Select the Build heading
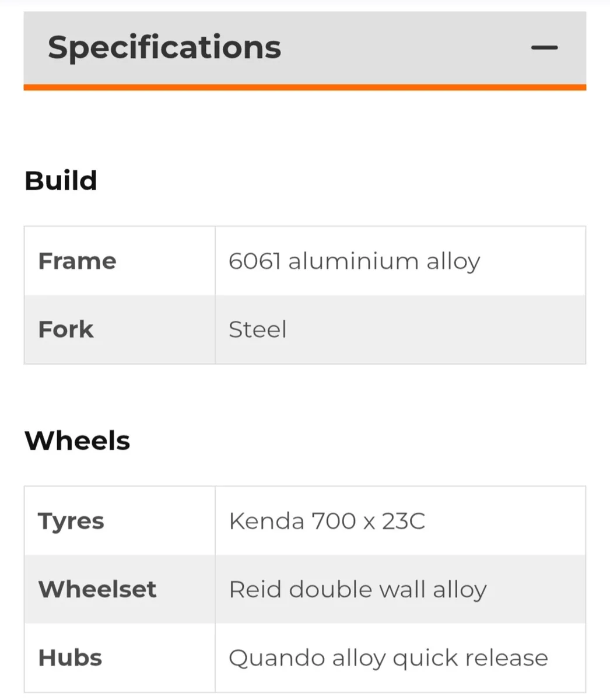610x700 pixels. (60, 180)
